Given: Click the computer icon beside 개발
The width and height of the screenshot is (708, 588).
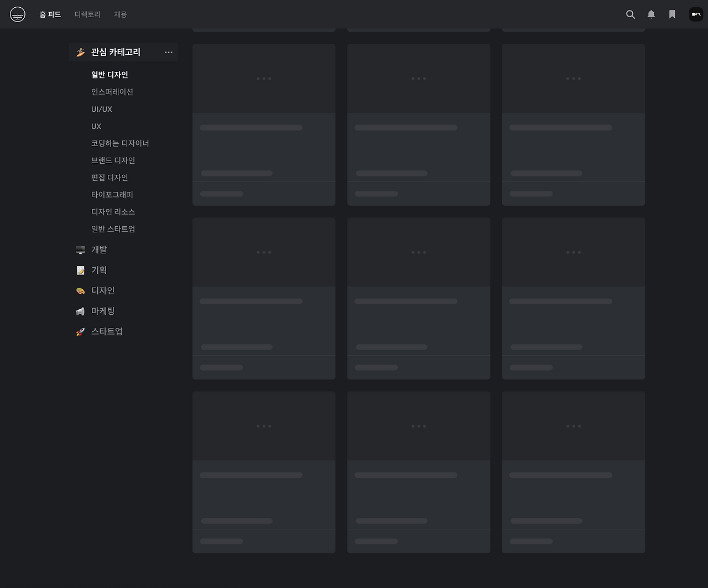Looking at the screenshot, I should point(81,250).
